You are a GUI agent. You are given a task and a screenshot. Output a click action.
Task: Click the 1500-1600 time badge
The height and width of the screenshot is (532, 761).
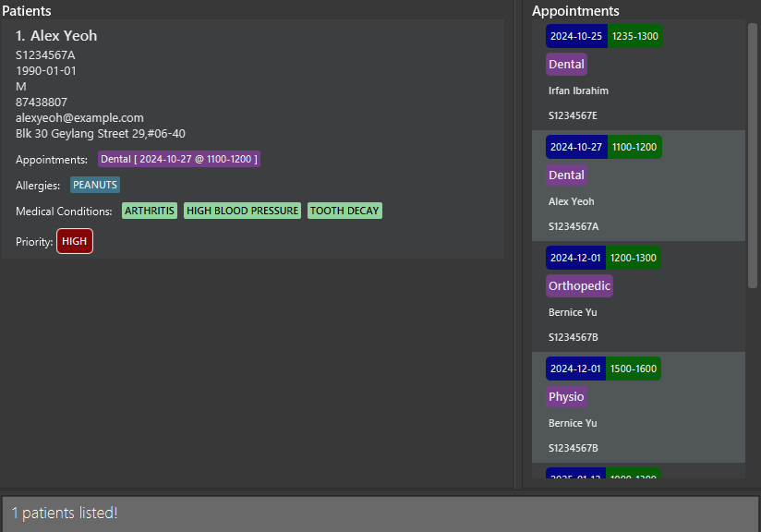tap(634, 369)
